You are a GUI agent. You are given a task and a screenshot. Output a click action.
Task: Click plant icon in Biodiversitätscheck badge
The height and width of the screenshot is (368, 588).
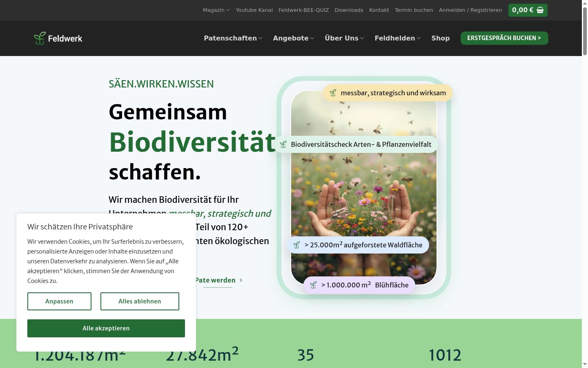[x=283, y=144]
